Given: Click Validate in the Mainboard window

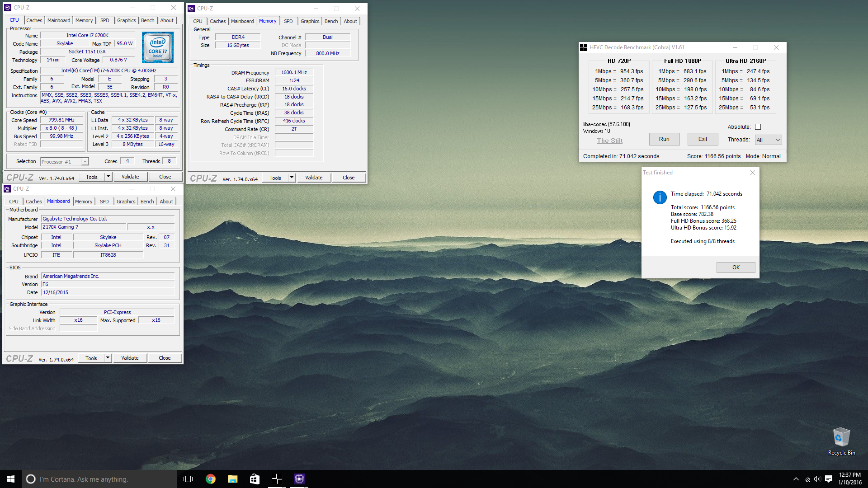Looking at the screenshot, I should [130, 358].
